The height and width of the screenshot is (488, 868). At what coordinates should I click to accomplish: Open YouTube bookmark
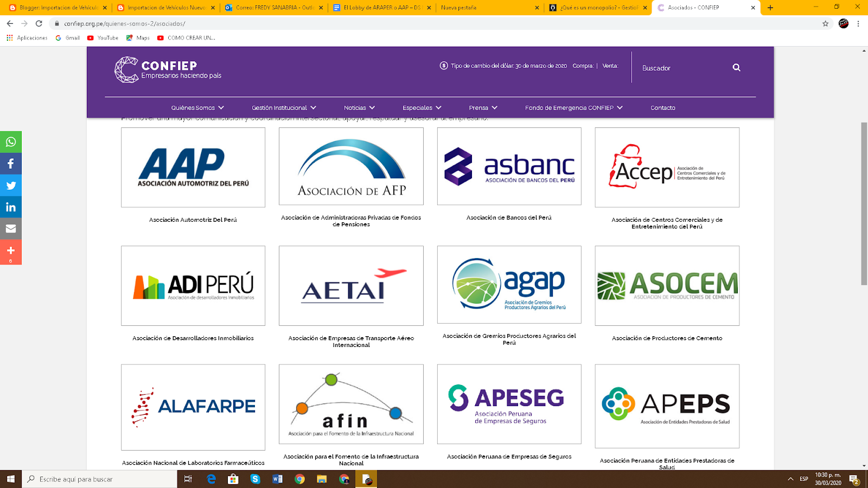click(103, 38)
